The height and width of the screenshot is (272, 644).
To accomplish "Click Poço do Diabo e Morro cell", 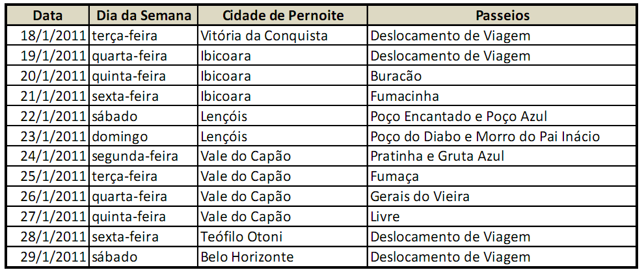I will click(x=485, y=137).
